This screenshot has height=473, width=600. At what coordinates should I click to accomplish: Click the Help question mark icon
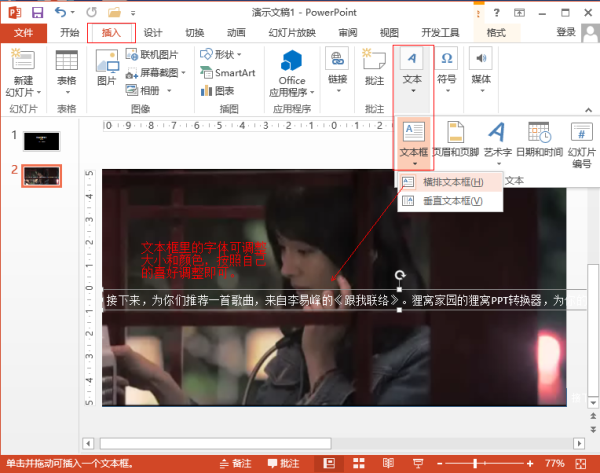pyautogui.click(x=496, y=13)
